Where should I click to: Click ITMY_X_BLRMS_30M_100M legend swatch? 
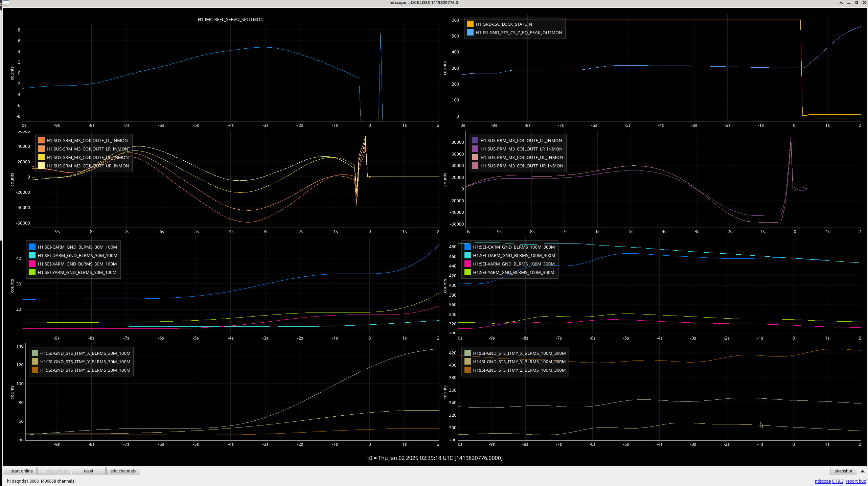point(35,353)
